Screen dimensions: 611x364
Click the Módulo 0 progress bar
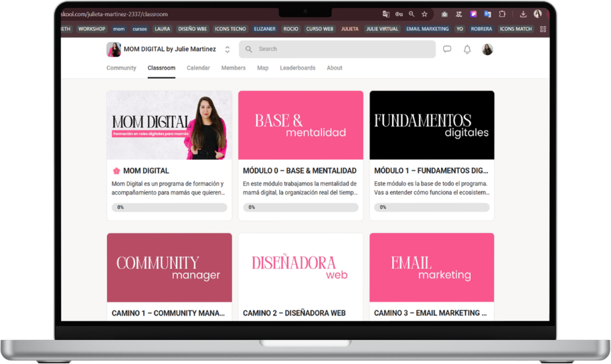[300, 207]
